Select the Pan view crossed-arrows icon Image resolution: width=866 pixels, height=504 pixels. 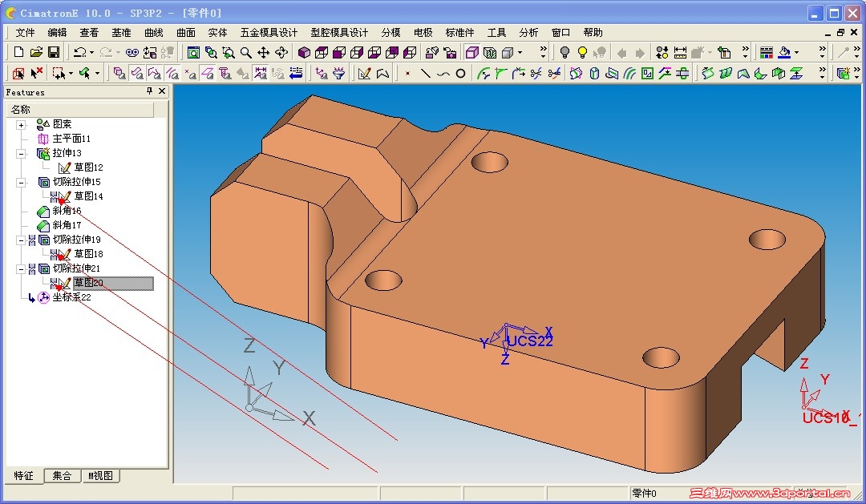click(x=264, y=52)
